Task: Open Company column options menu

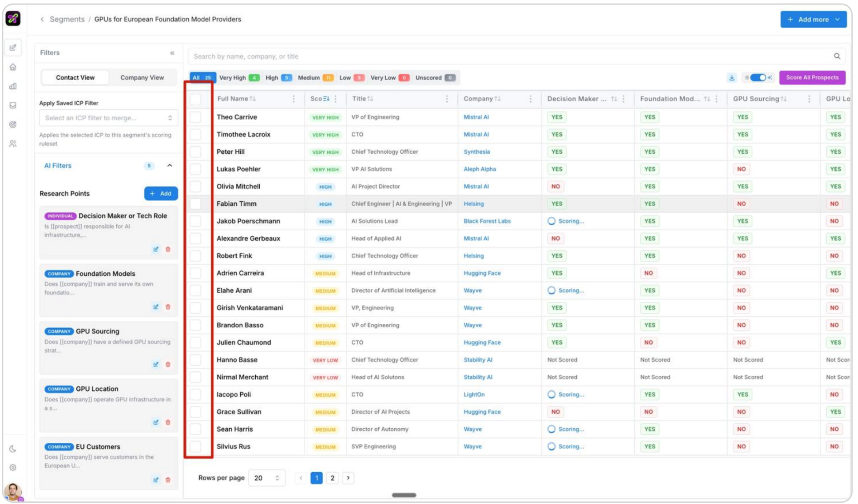Action: pyautogui.click(x=530, y=99)
